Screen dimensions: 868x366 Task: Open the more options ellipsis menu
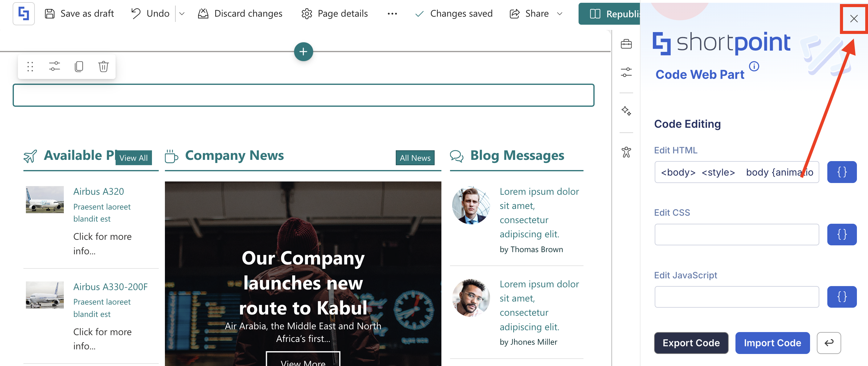click(392, 14)
